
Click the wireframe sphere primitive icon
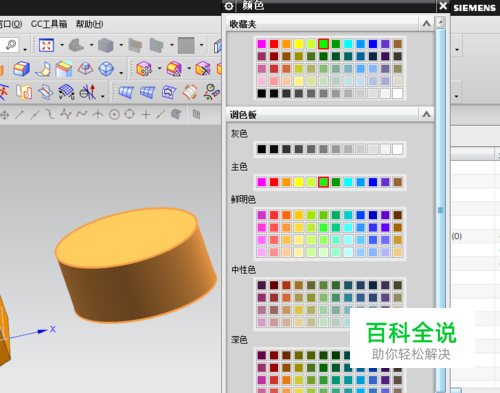pyautogui.click(x=106, y=69)
